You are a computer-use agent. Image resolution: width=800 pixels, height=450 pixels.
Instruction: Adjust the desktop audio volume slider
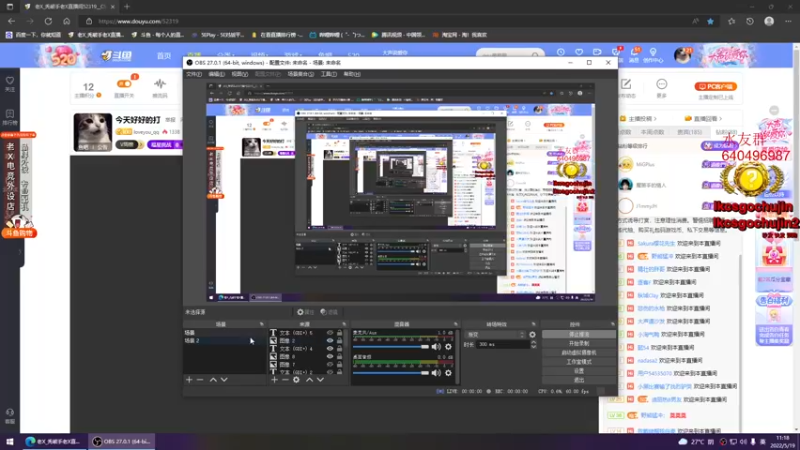click(x=391, y=373)
